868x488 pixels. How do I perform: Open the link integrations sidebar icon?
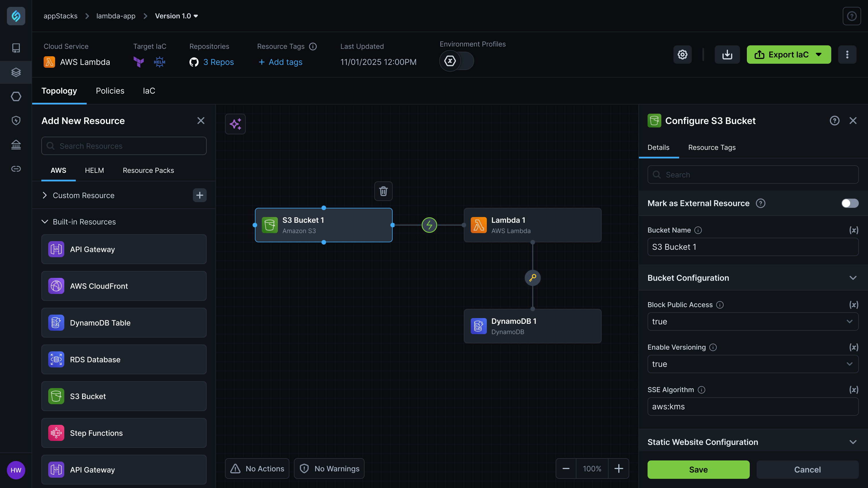16,169
